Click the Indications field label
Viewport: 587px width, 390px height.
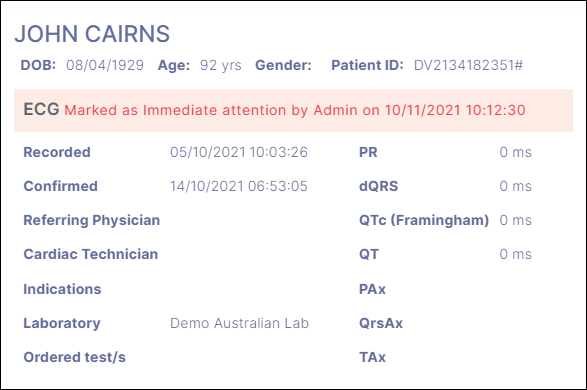pos(62,289)
